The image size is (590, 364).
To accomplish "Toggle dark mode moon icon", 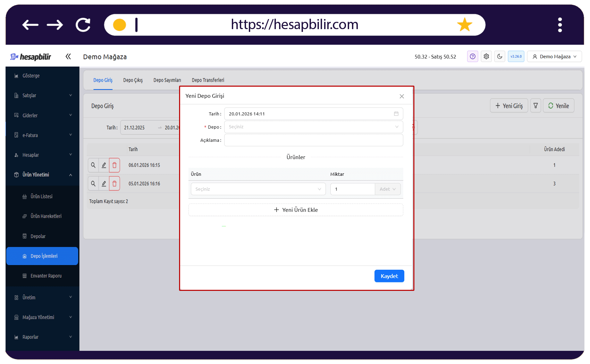I will [x=500, y=57].
